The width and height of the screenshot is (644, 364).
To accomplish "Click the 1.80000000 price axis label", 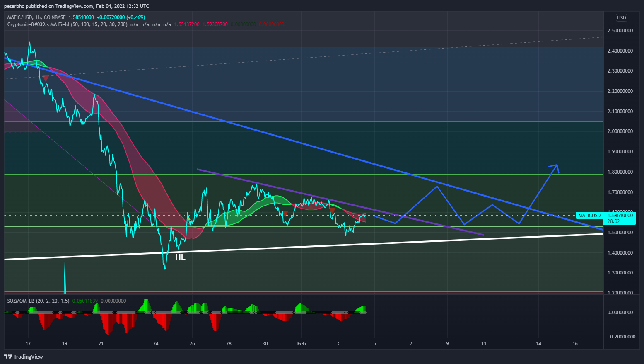I will (620, 172).
